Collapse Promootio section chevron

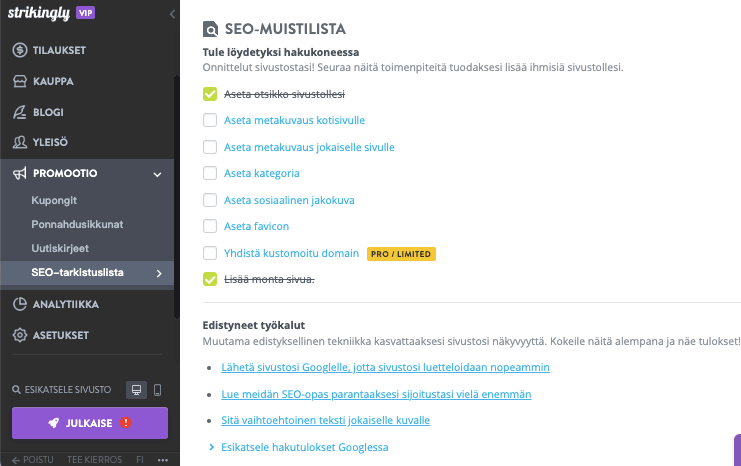click(157, 174)
